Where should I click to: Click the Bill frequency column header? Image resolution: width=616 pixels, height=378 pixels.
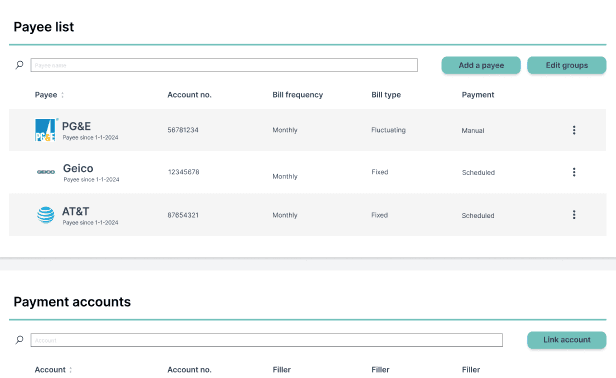[x=298, y=95]
